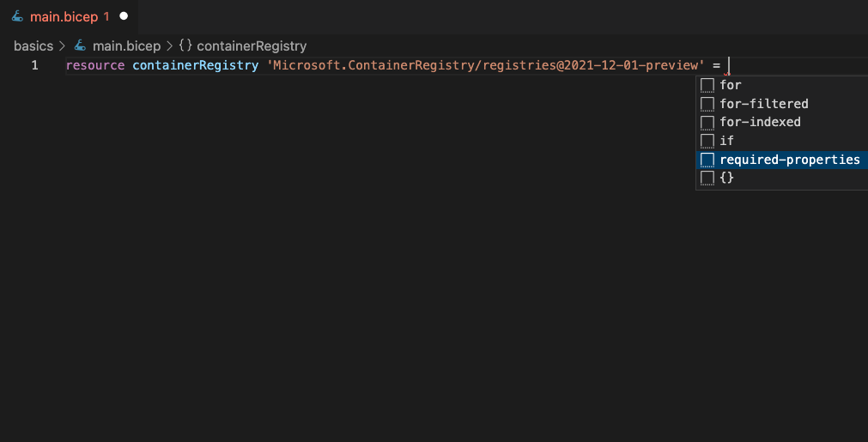Expand containerRegistry breadcrumb symbol list

(252, 45)
